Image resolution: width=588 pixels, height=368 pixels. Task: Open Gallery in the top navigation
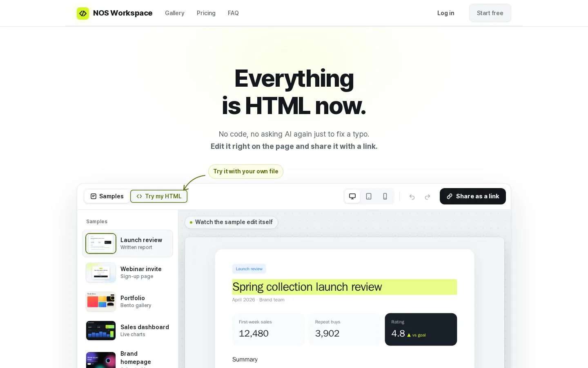175,13
